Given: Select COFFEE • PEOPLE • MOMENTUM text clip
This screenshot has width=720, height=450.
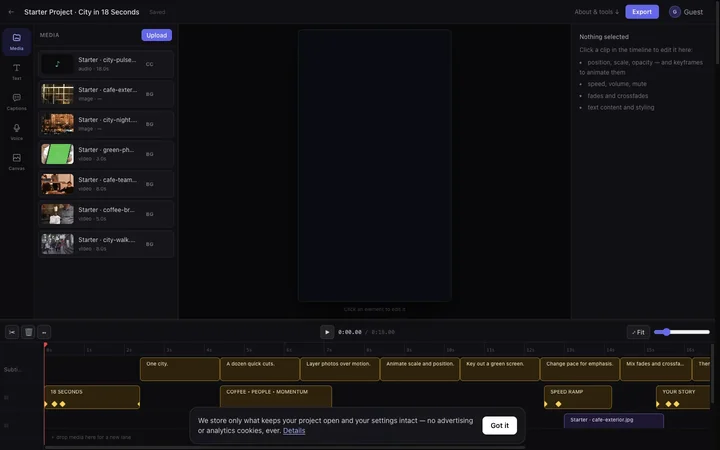Looking at the screenshot, I should tap(276, 396).
